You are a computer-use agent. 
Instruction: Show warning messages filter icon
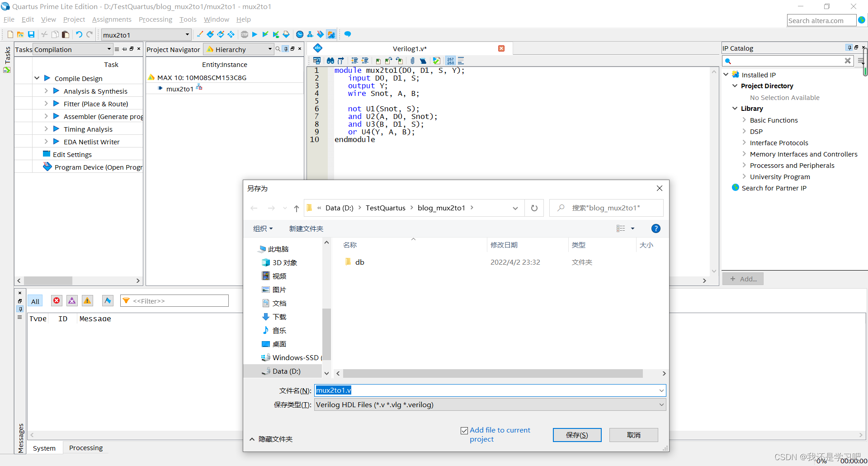tap(87, 301)
